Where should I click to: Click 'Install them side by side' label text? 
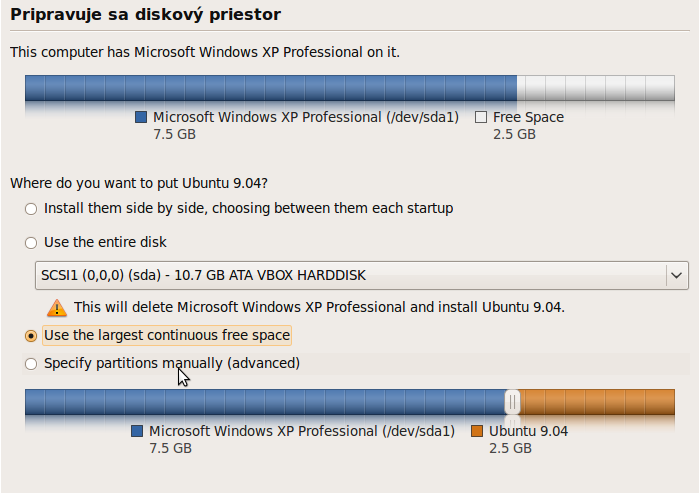pyautogui.click(x=248, y=209)
